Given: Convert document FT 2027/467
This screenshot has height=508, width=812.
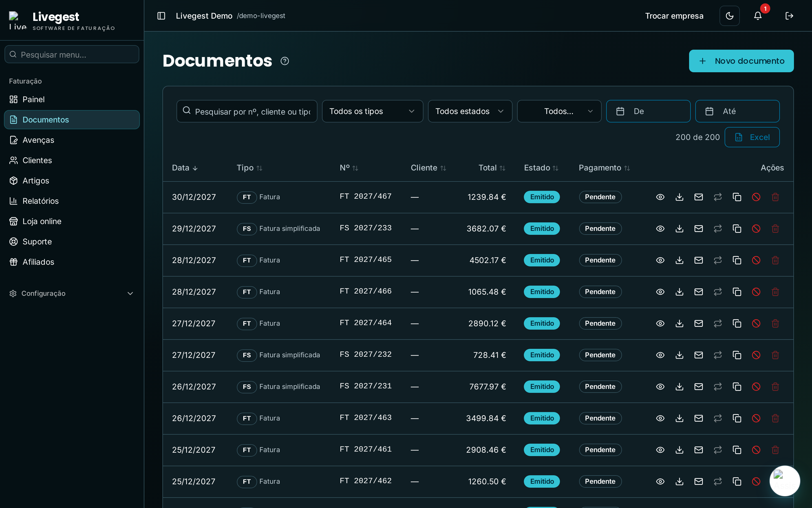Looking at the screenshot, I should (718, 197).
